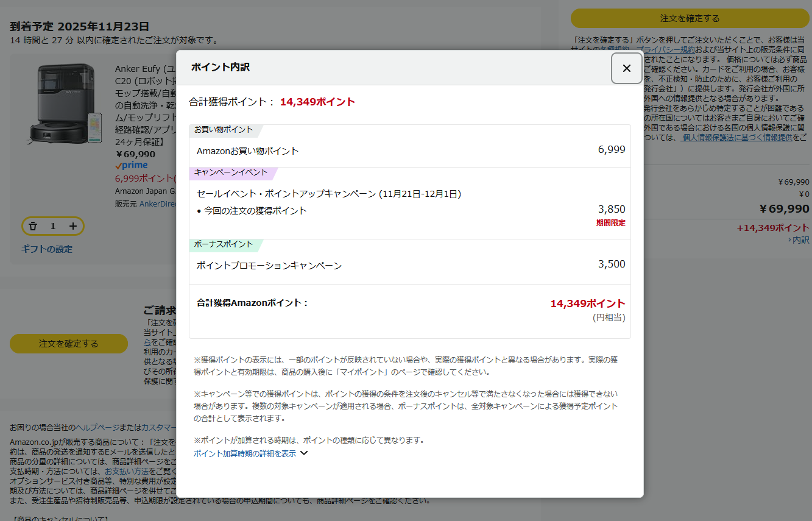Click the quantity value 1 in the stepper

[53, 226]
